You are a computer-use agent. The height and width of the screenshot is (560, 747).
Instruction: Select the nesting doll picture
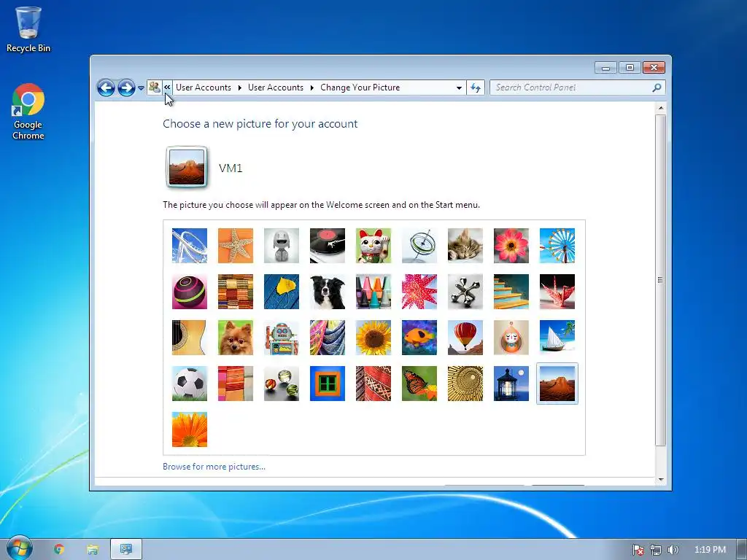(511, 338)
